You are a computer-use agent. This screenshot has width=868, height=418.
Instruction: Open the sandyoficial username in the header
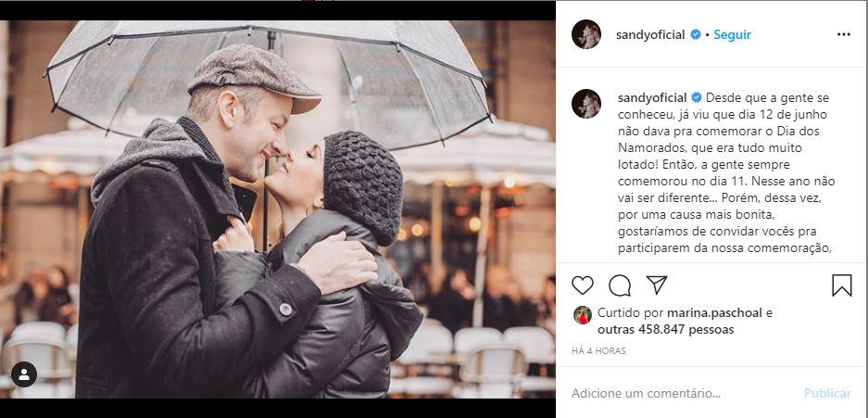pyautogui.click(x=650, y=35)
